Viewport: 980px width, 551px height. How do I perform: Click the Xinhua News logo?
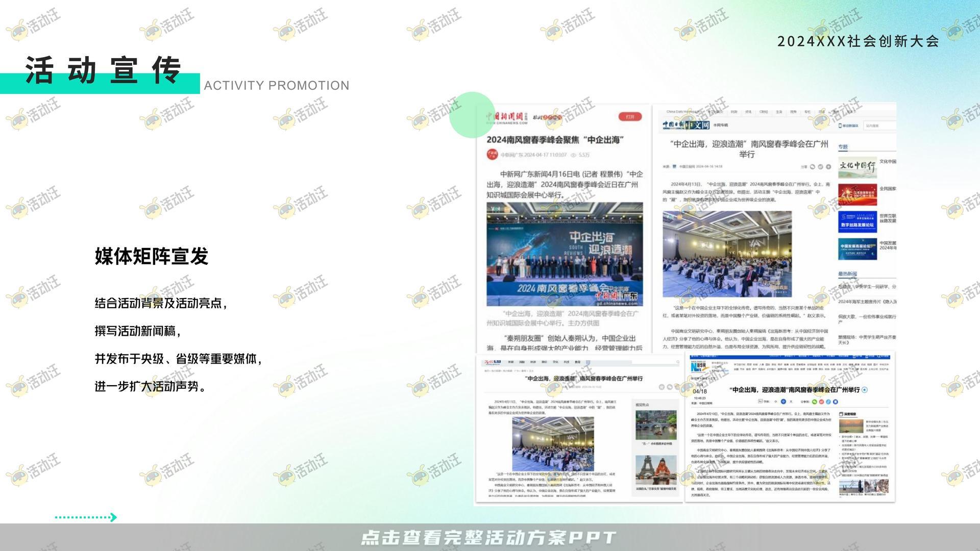pyautogui.click(x=698, y=367)
